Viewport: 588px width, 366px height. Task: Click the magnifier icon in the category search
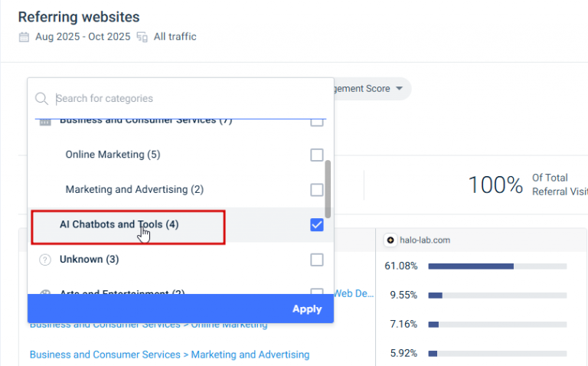tap(41, 99)
